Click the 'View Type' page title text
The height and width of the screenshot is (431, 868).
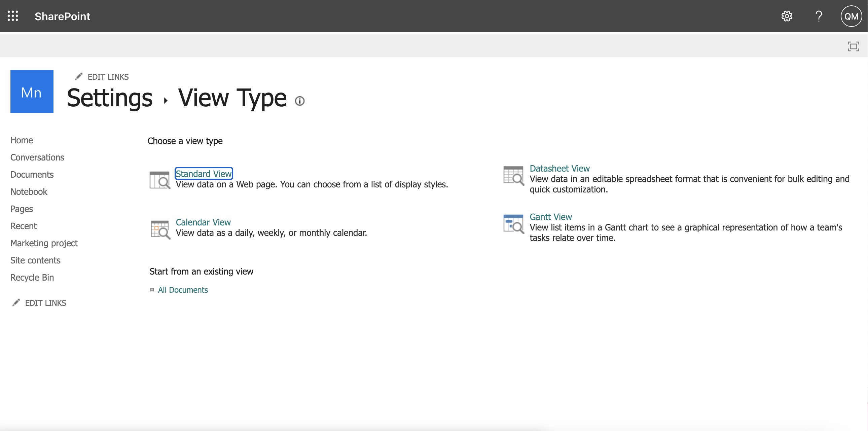(232, 98)
